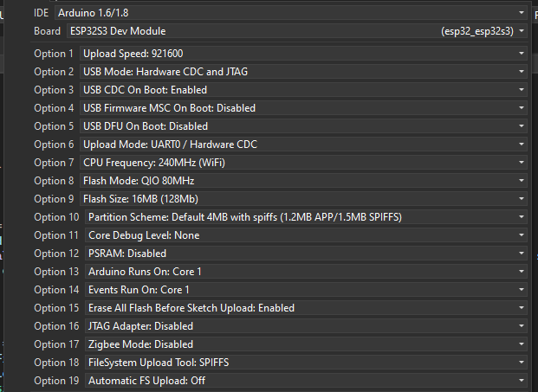The image size is (538, 392).
Task: Click the "Option 17" label
Action: pyautogui.click(x=56, y=344)
